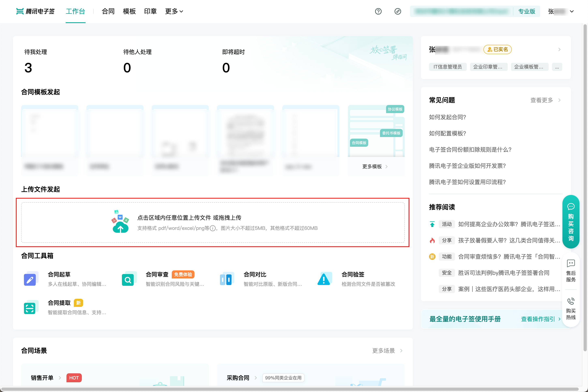Click the vertical page scrollbar
The image size is (588, 392).
tap(585, 187)
